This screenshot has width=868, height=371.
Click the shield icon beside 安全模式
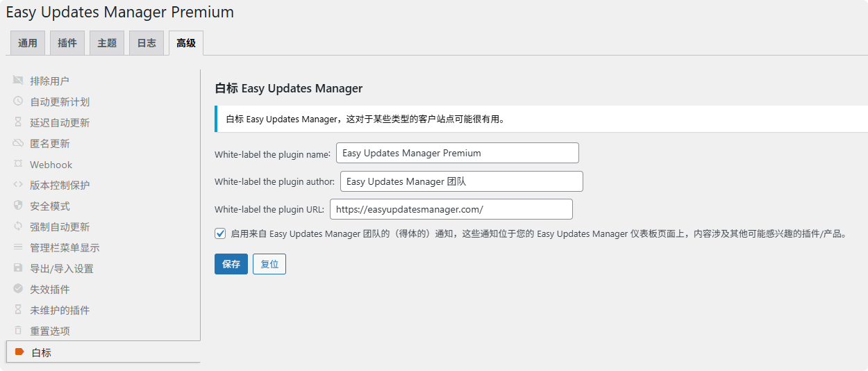point(18,206)
